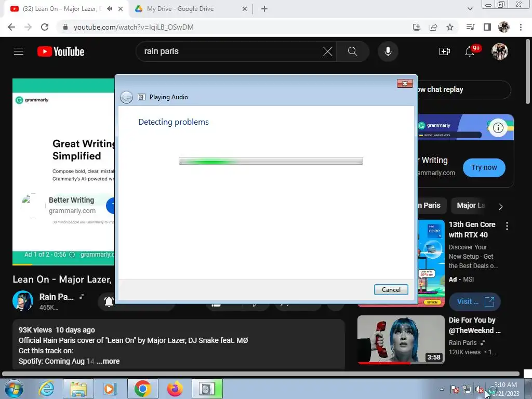
Task: Mute the YouTube tab audio icon
Action: tap(109, 9)
